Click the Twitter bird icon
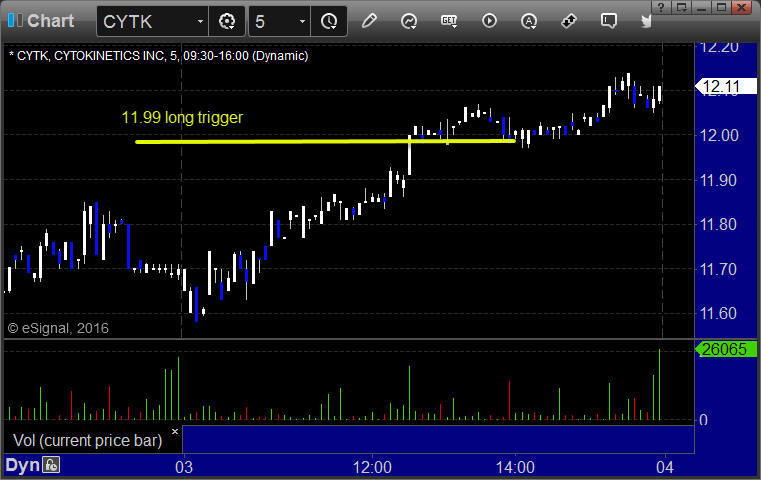 click(646, 21)
